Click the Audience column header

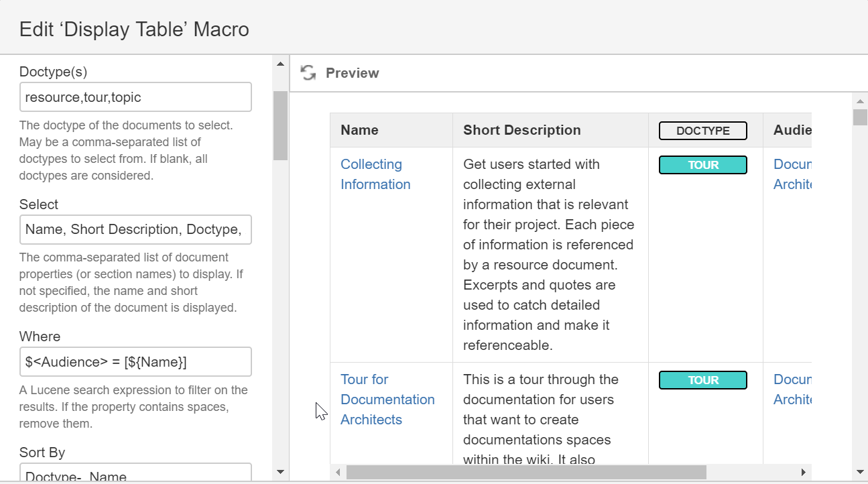coord(794,130)
